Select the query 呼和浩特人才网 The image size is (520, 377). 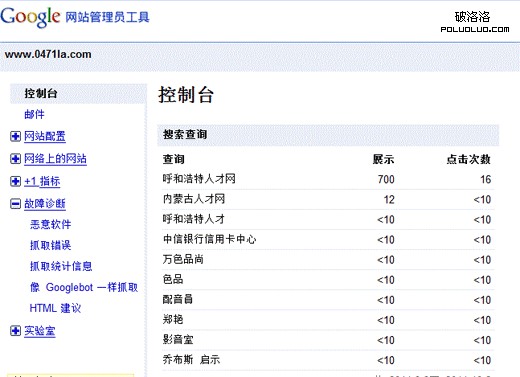tap(199, 179)
